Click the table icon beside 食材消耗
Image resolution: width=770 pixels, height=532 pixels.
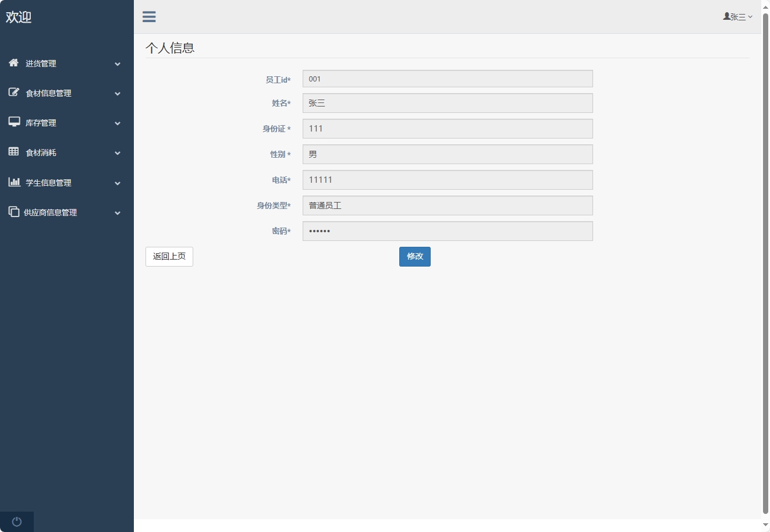click(13, 152)
